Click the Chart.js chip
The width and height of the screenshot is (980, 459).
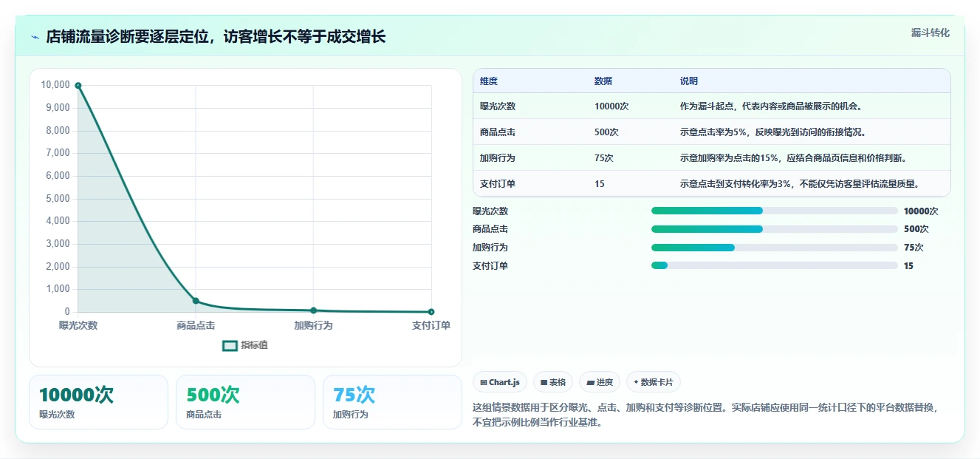click(x=500, y=382)
